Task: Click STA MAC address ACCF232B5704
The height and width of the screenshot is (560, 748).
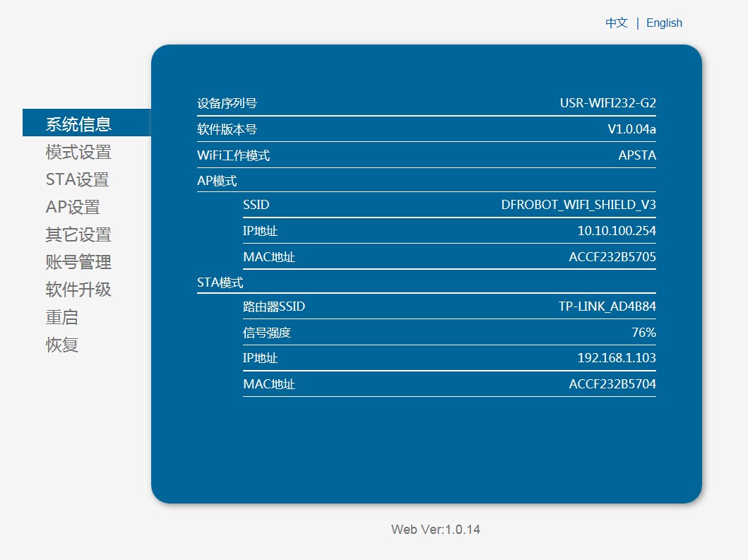Action: click(612, 384)
